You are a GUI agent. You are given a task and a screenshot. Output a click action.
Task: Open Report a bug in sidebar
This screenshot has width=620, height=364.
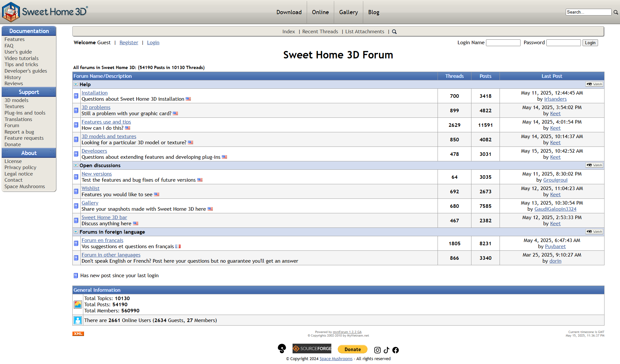[x=19, y=132]
